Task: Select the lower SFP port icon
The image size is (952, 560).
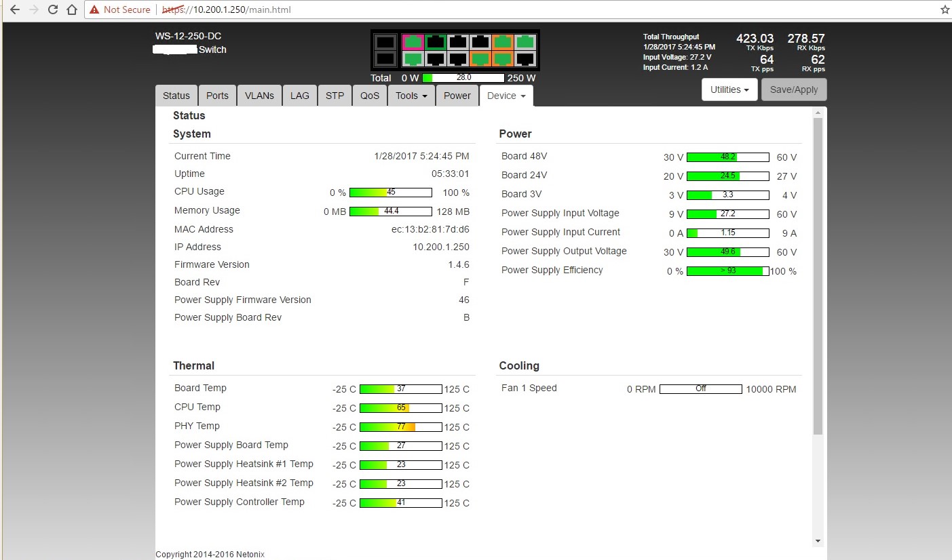Action: [385, 60]
